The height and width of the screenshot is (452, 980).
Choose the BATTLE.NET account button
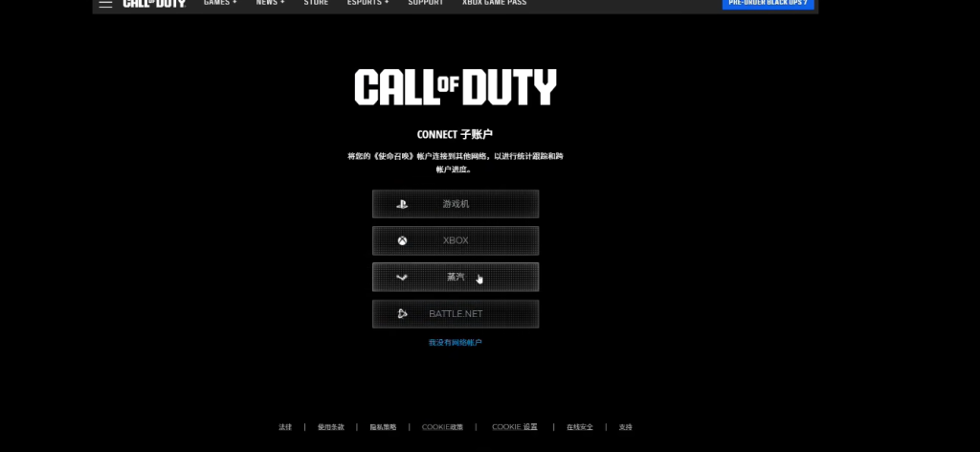tap(456, 314)
